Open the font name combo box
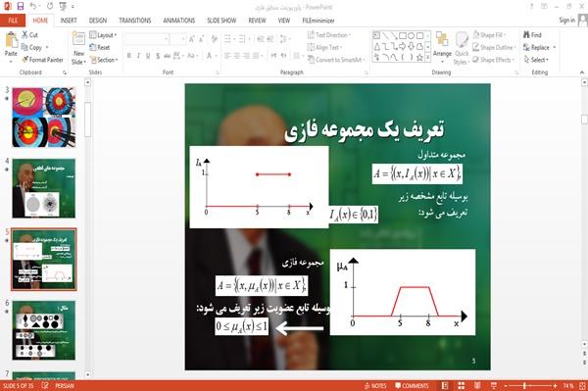Image resolution: width=588 pixels, height=391 pixels. point(146,38)
